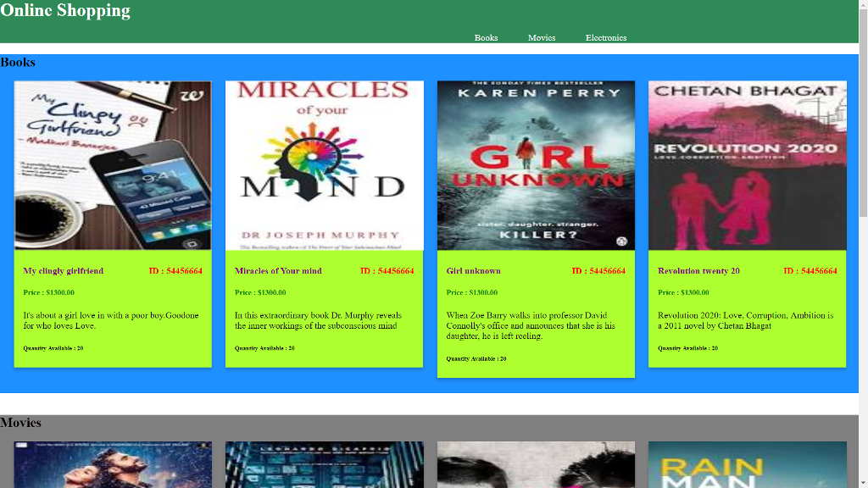Viewport: 868px width, 488px height.
Task: Open the first movie poster with snowy couple
Action: coord(113,465)
